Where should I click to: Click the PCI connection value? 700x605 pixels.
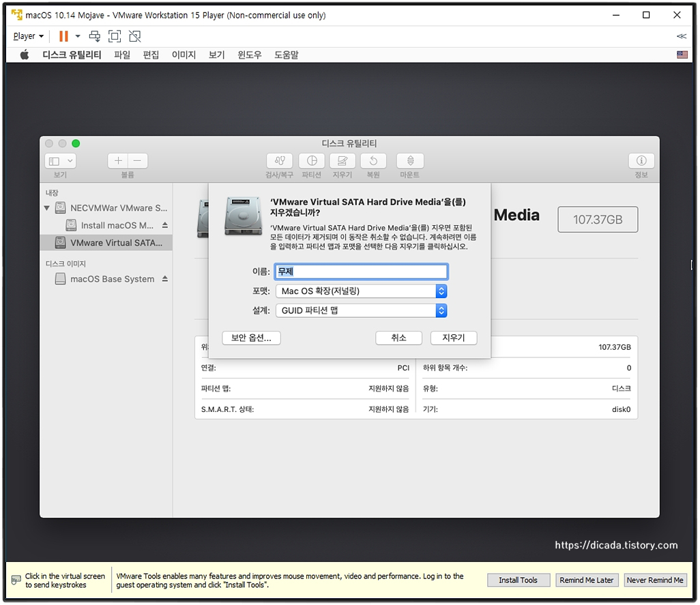click(403, 368)
